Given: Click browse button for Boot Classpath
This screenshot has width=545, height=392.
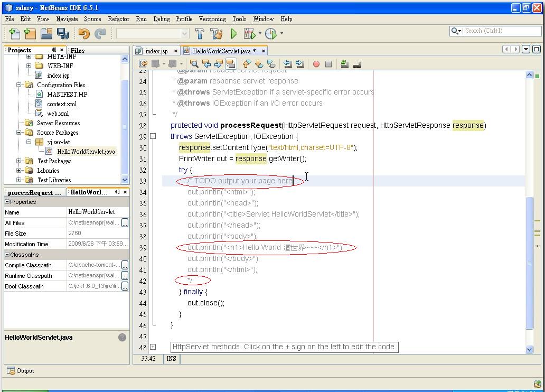Looking at the screenshot, I should pyautogui.click(x=125, y=287).
